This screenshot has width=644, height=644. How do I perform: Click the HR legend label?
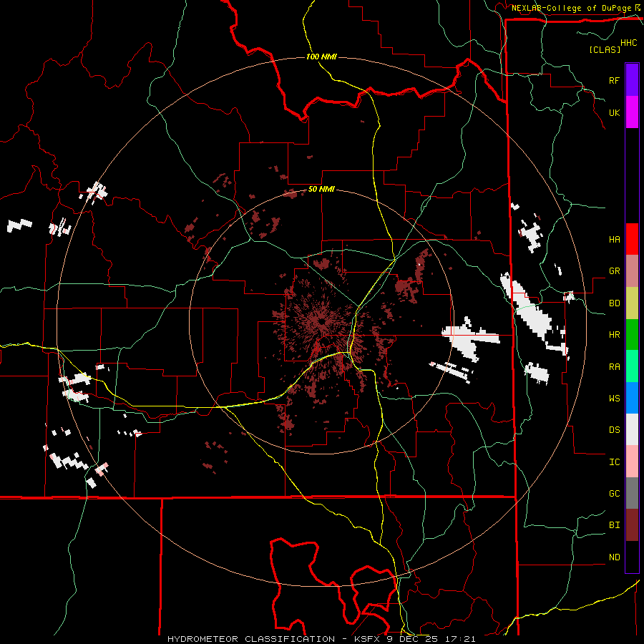click(614, 335)
